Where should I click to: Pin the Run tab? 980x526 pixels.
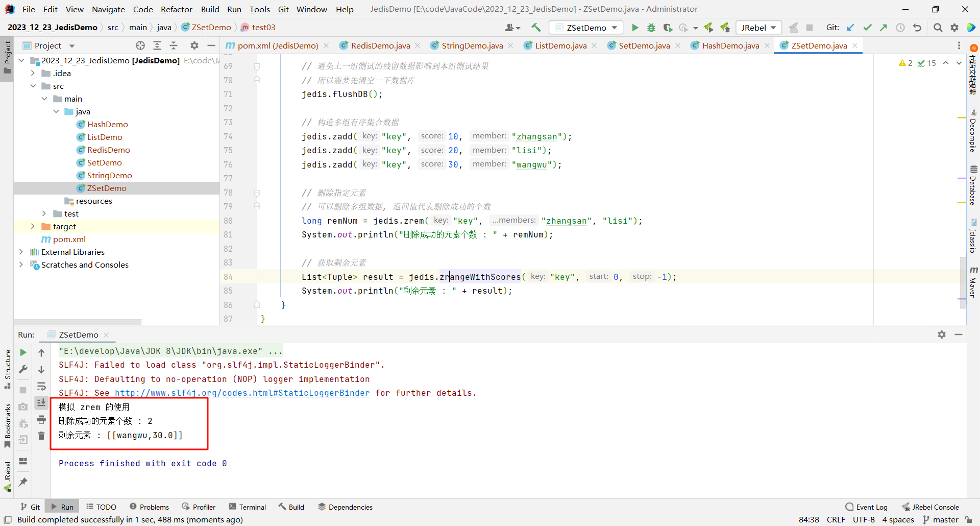coord(23,482)
